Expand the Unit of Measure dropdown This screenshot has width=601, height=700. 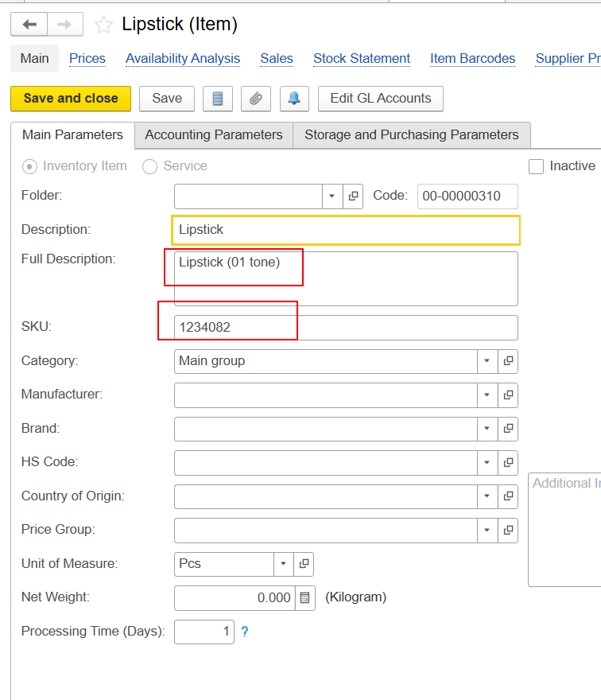point(283,564)
